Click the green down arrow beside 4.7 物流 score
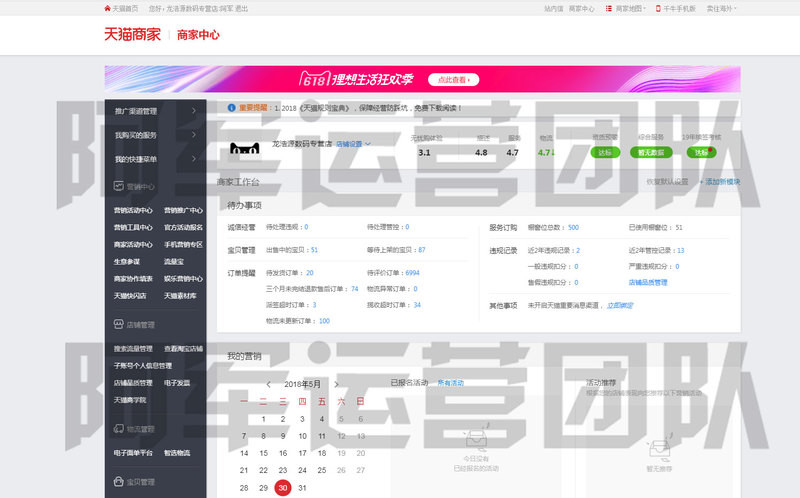This screenshot has height=498, width=800. (x=553, y=153)
